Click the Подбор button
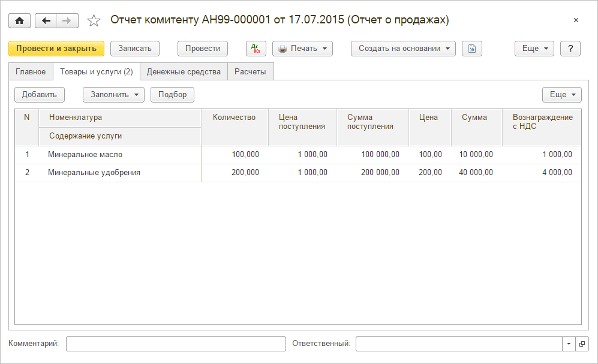598x364 pixels. [172, 95]
